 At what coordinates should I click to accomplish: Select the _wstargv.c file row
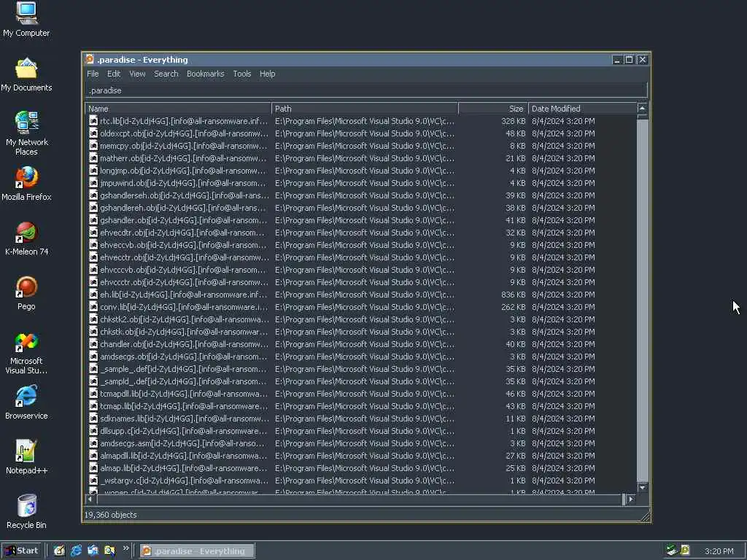pos(360,480)
